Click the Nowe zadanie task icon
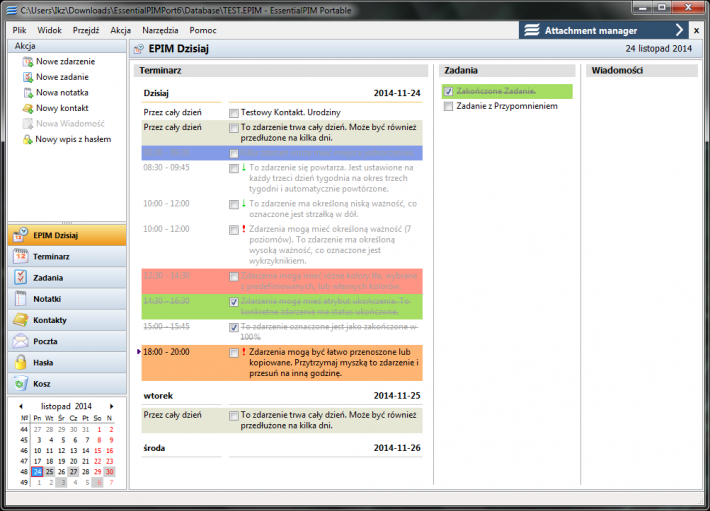The width and height of the screenshot is (710, 511). [x=28, y=77]
